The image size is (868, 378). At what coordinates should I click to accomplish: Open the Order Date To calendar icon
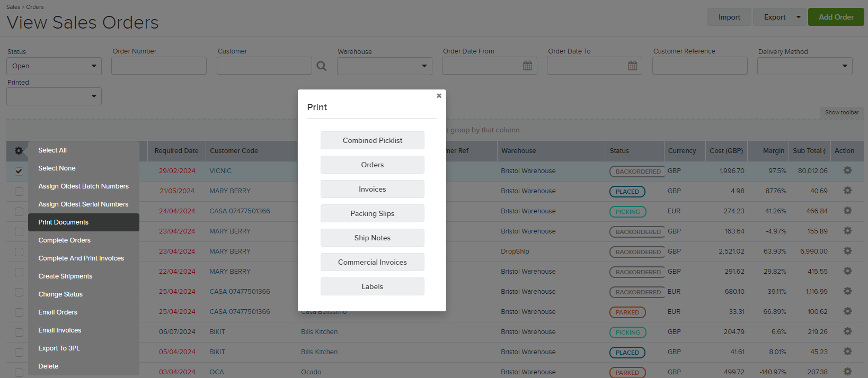pos(632,66)
